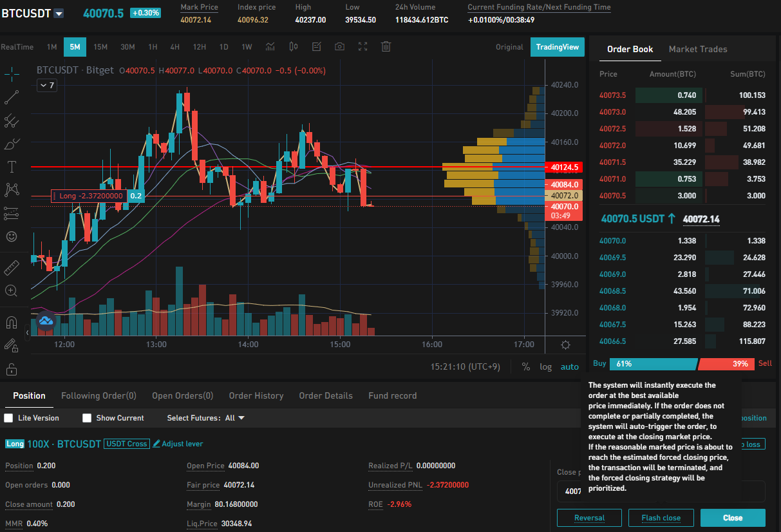Viewport: 781px width, 532px height.
Task: Switch to the Market Trades tab
Action: [x=698, y=49]
